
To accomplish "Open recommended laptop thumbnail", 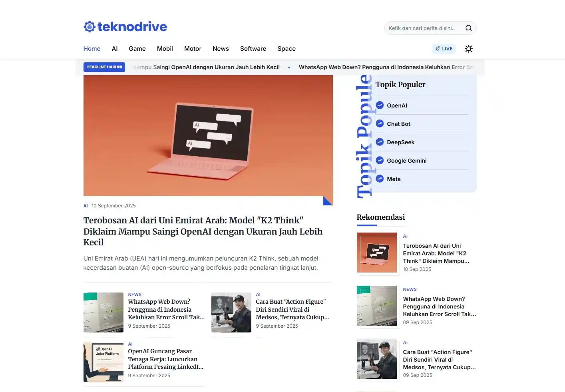I will click(377, 253).
